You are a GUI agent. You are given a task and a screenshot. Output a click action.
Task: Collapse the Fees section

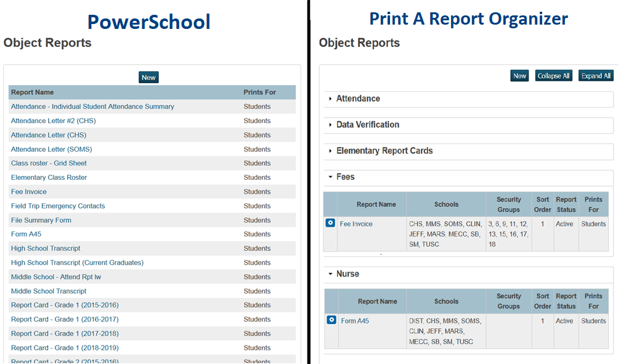(x=349, y=177)
